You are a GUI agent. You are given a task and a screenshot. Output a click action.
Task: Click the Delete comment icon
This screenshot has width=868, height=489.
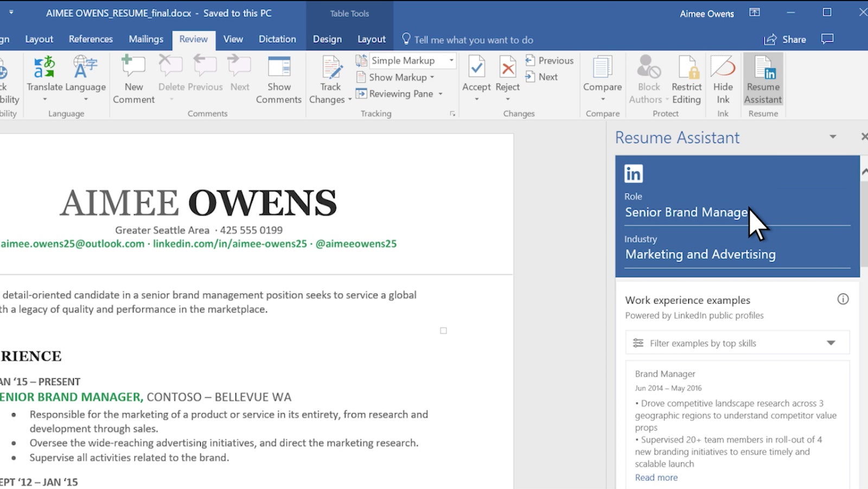point(171,66)
